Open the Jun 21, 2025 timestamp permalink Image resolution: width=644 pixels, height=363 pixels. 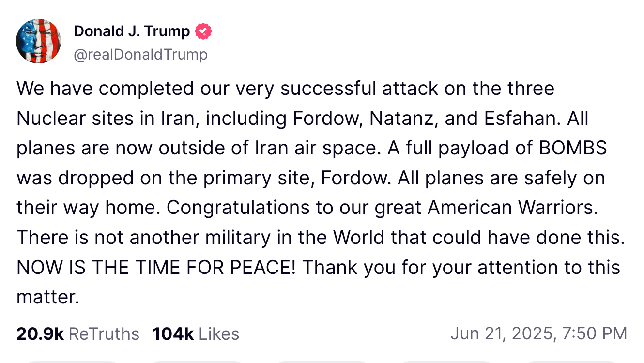pyautogui.click(x=538, y=333)
